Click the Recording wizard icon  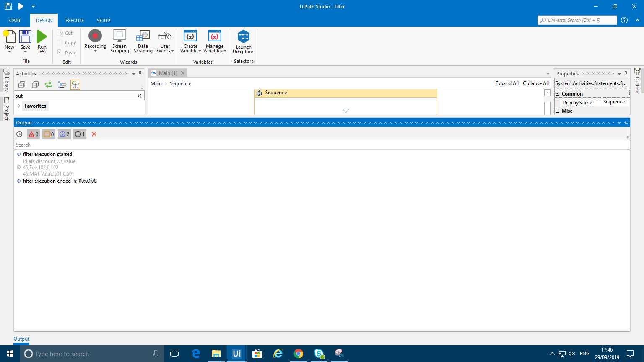[x=95, y=36]
